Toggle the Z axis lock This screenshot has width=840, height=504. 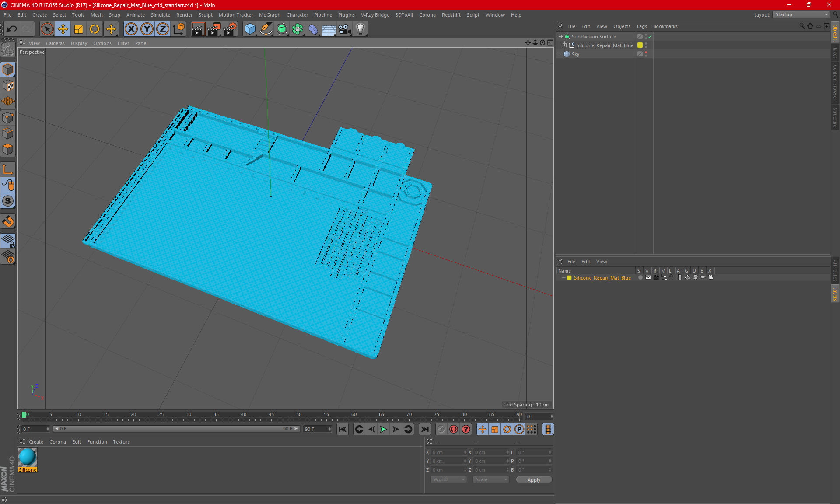coord(163,29)
